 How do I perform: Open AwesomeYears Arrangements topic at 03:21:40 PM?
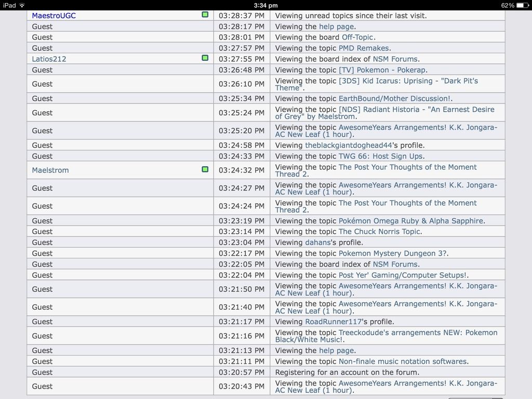pyautogui.click(x=386, y=308)
